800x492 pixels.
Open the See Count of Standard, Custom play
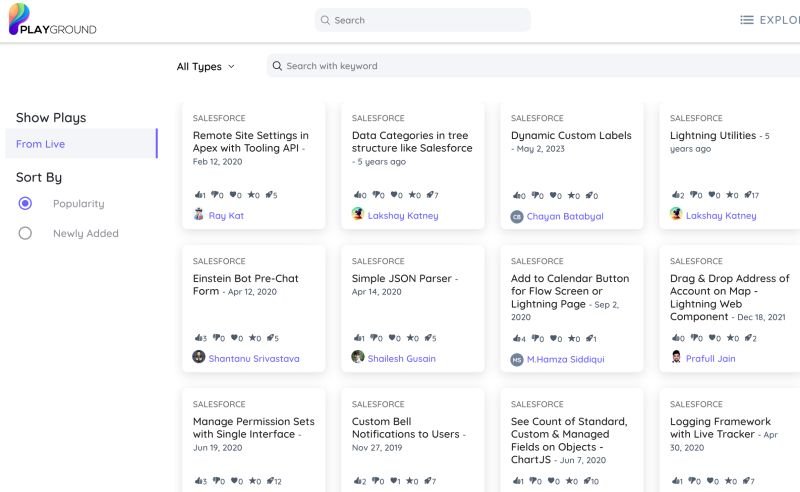point(569,440)
